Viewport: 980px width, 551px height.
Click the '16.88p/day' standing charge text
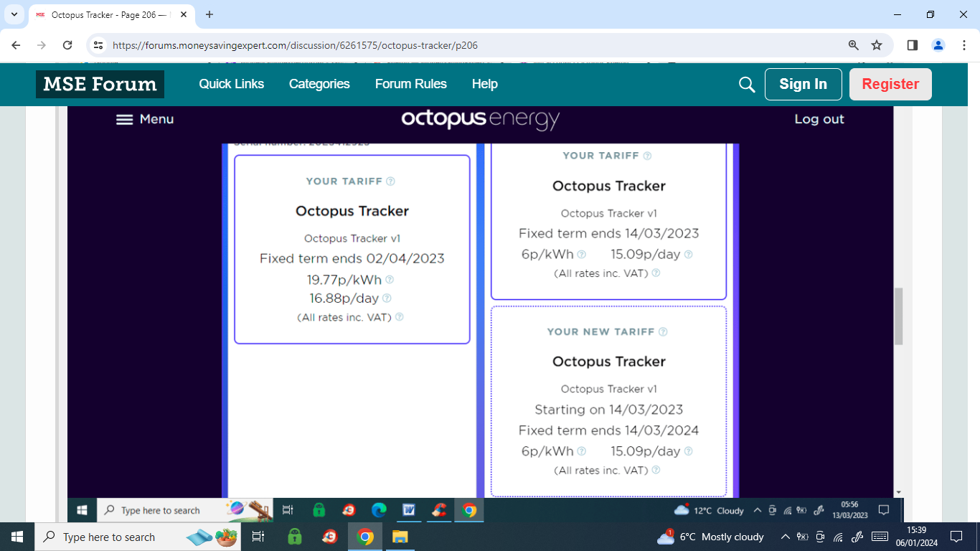(344, 298)
